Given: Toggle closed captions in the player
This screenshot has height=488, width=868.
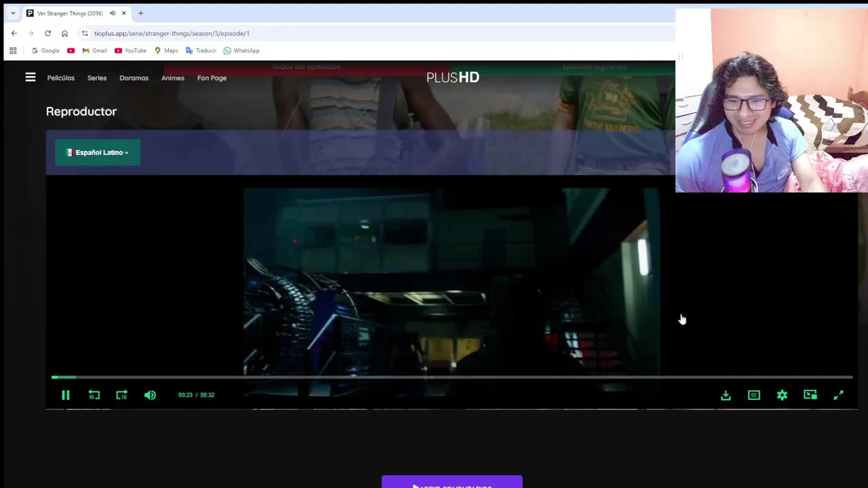Looking at the screenshot, I should [x=754, y=395].
